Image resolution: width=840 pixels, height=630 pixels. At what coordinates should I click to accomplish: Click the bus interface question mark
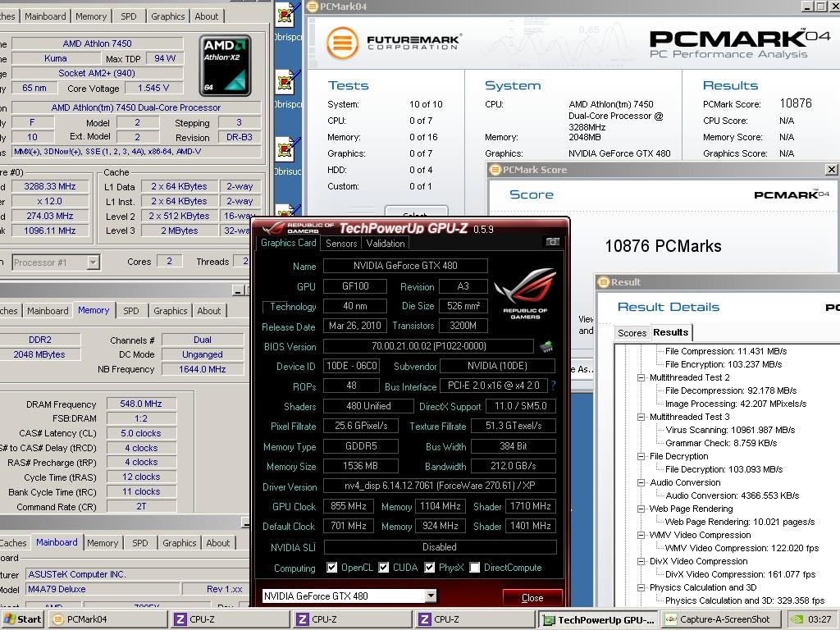(553, 386)
